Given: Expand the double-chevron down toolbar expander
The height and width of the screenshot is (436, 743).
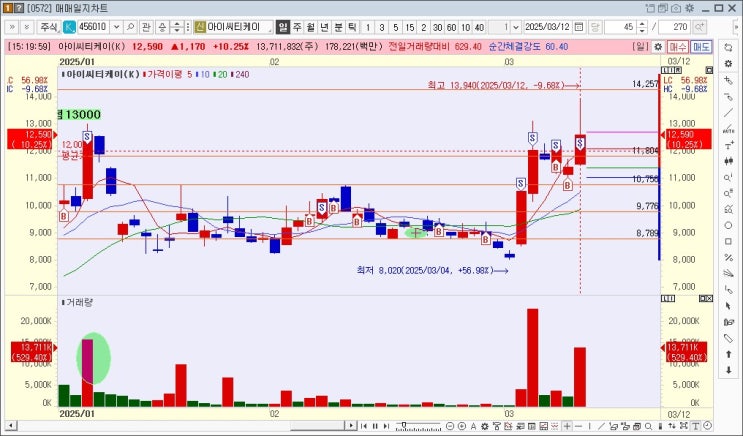Looking at the screenshot, I should 27,27.
